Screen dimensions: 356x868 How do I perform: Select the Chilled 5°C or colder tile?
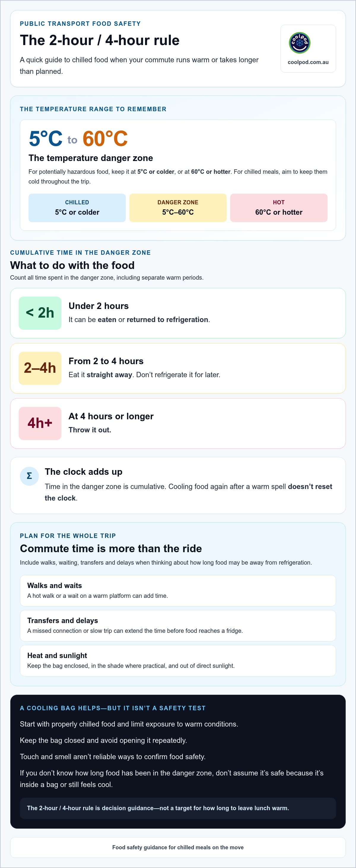[x=77, y=208]
